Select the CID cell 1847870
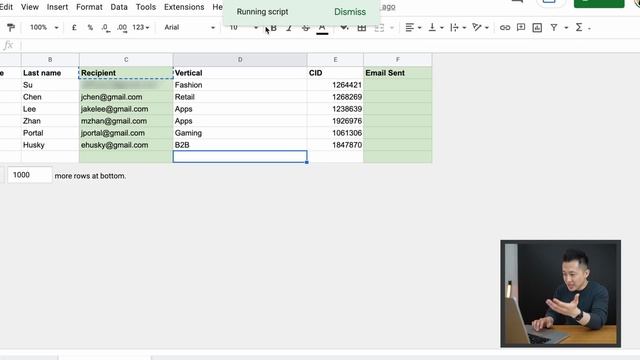 click(336, 145)
